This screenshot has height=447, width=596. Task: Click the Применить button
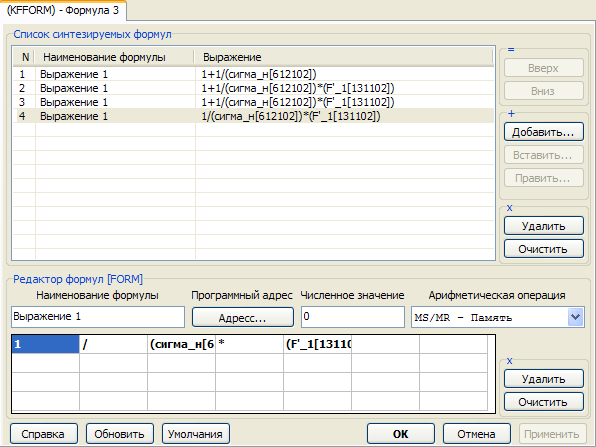[553, 434]
